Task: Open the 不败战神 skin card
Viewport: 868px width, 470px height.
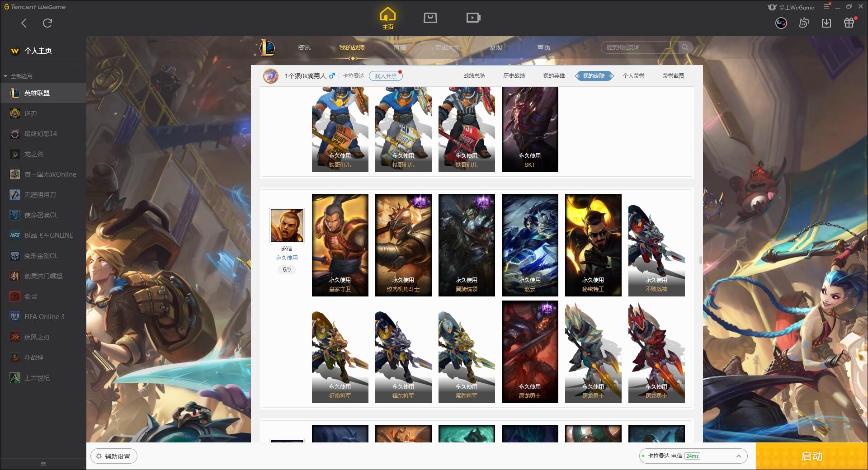Action: tap(656, 245)
